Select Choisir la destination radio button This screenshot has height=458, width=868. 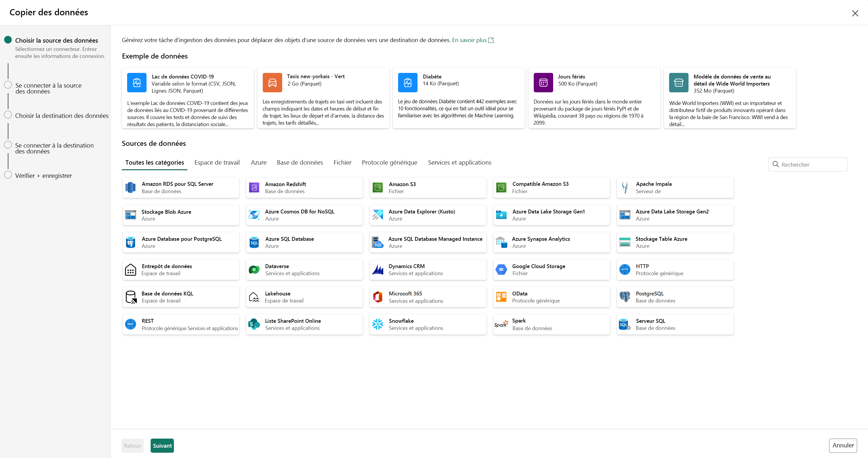pyautogui.click(x=7, y=115)
